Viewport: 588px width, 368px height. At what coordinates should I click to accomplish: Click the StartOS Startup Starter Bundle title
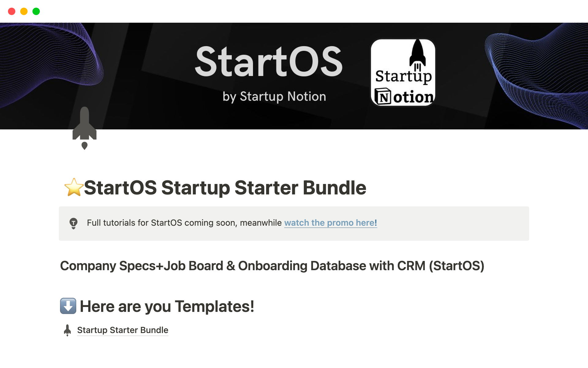(225, 188)
